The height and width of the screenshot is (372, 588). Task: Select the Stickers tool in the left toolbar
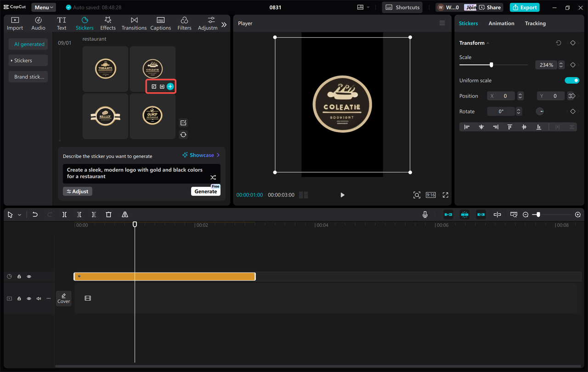click(85, 22)
